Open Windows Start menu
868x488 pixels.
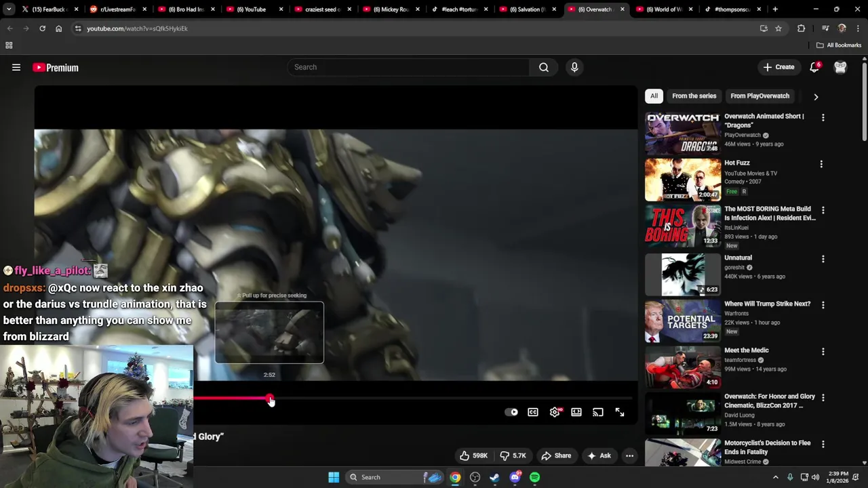click(x=334, y=477)
